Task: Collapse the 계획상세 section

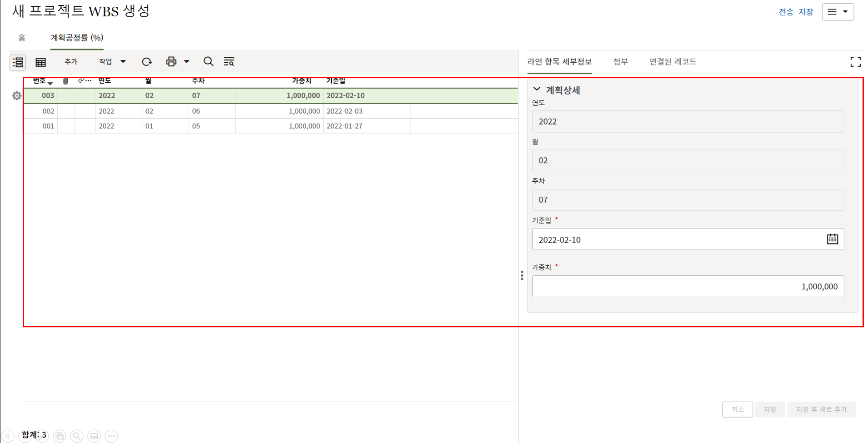Action: [x=537, y=90]
